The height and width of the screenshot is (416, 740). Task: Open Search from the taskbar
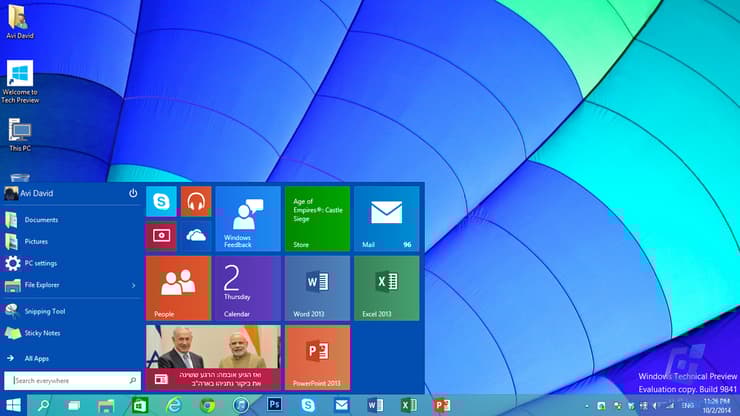(43, 405)
